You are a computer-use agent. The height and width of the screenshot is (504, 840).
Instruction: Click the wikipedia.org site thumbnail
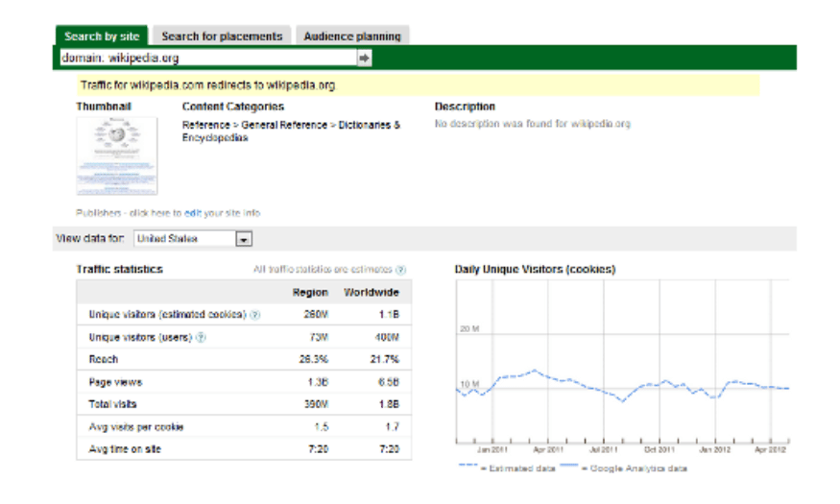(117, 156)
